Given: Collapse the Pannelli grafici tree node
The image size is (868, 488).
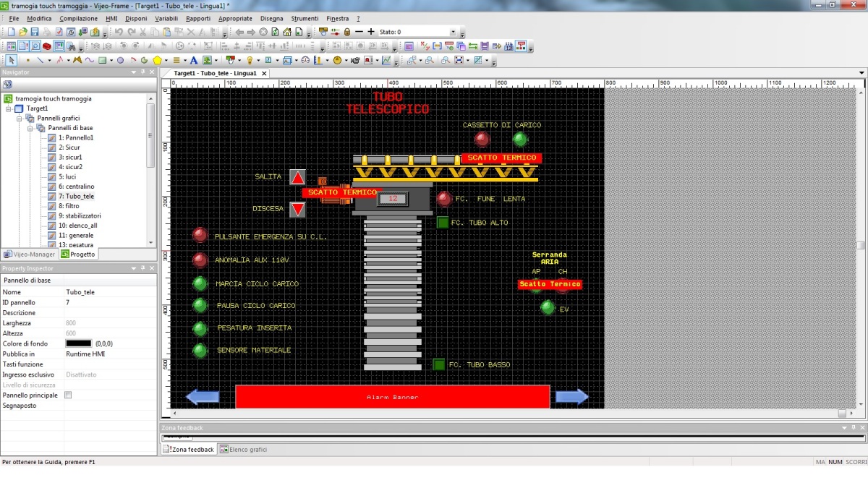Looking at the screenshot, I should (20, 118).
